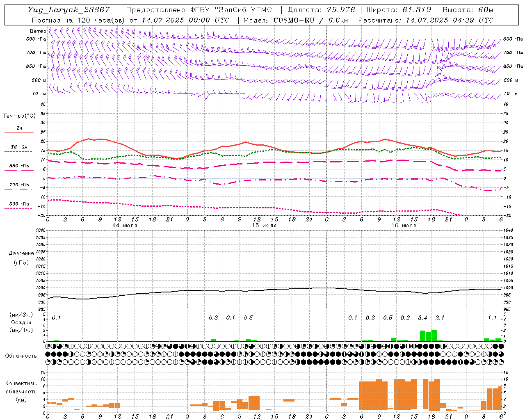525x420 pixels.
Task: Click the (мм/1ч.) units label
Action: pyautogui.click(x=21, y=330)
